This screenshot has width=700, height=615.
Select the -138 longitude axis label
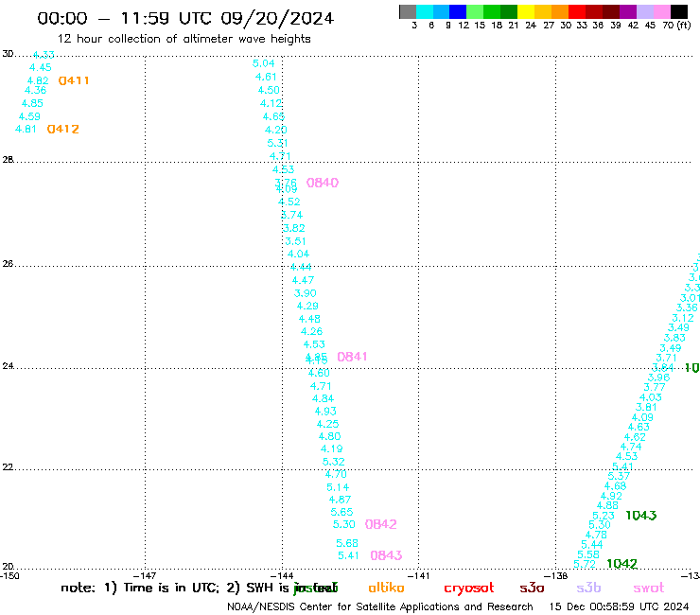click(555, 576)
